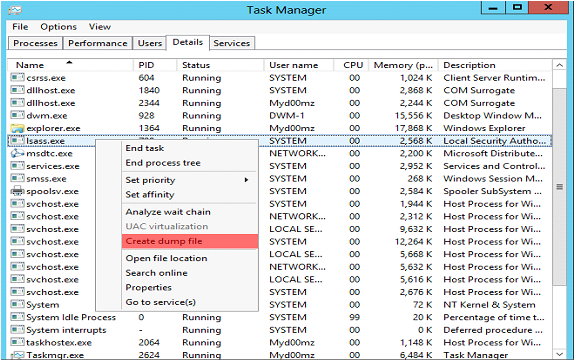Switch to the Processes tab

pos(36,43)
